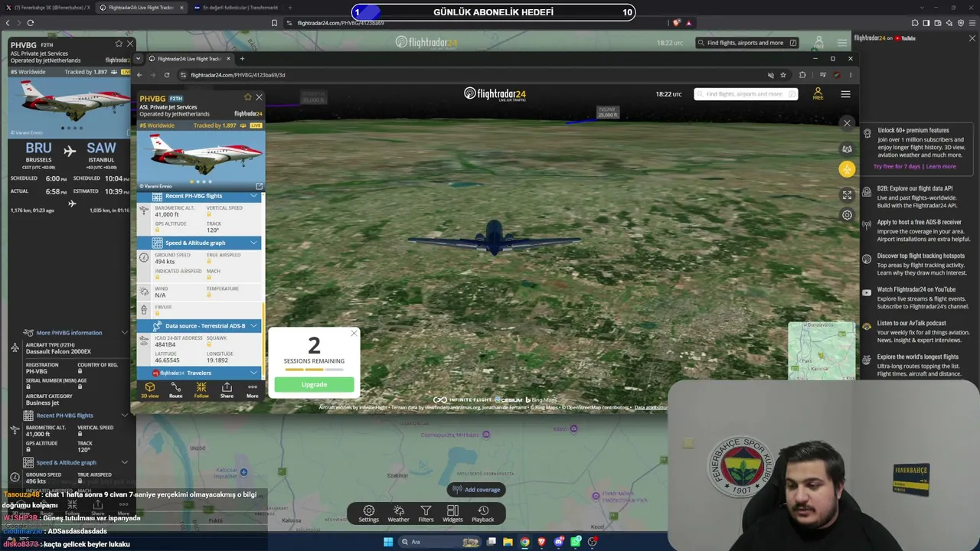Click the aircraft photo in the front panel

(x=201, y=160)
